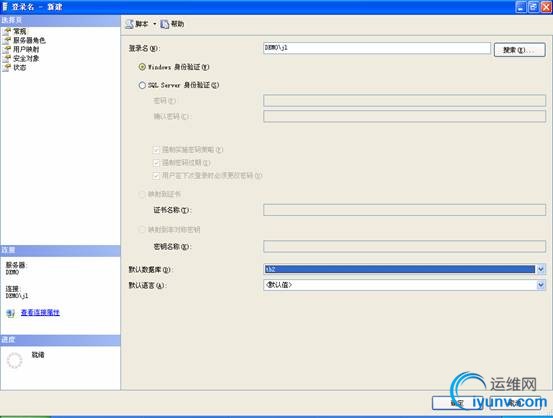Click the 进度 panel header
The width and height of the screenshot is (553, 418).
pyautogui.click(x=60, y=340)
